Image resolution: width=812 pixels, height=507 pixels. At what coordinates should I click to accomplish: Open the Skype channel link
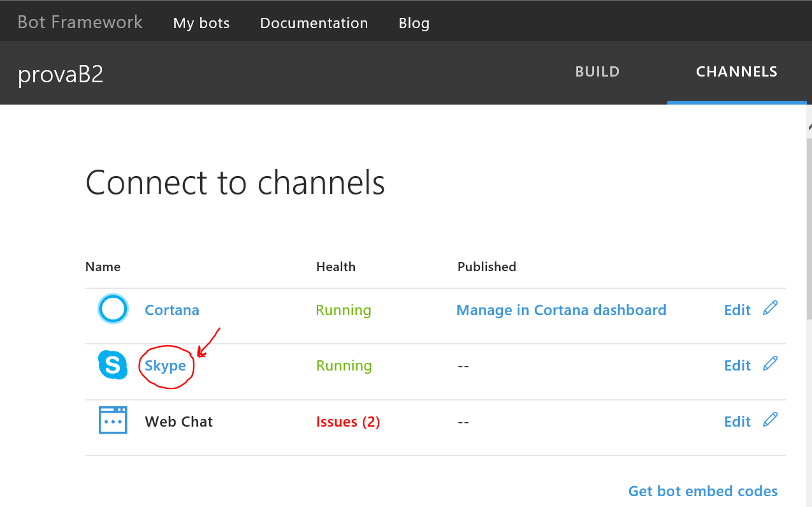pos(165,365)
